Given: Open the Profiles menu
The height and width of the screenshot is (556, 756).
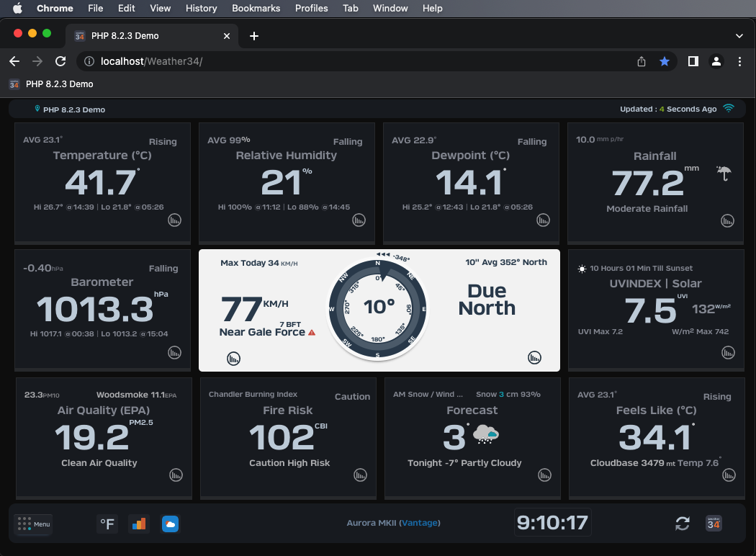Looking at the screenshot, I should pos(312,8).
